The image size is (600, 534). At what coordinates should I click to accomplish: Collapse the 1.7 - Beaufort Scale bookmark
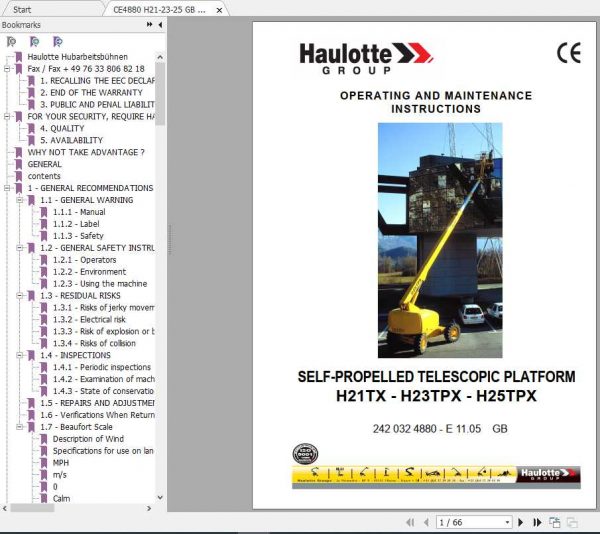[x=19, y=427]
